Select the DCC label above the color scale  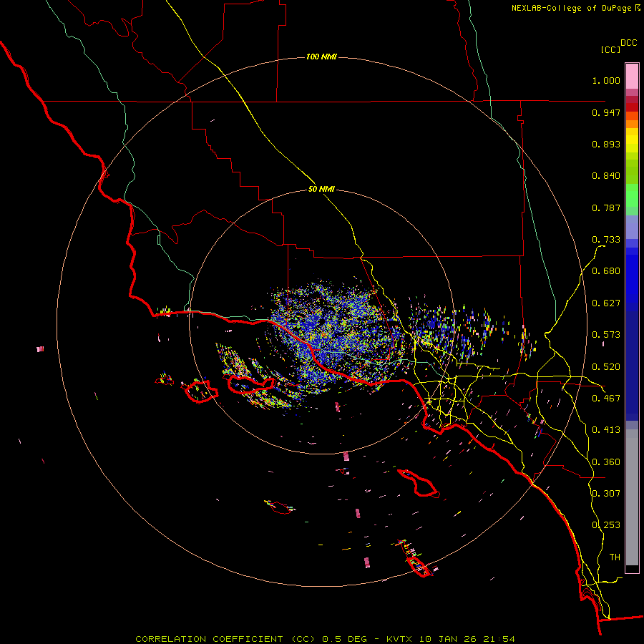[629, 43]
